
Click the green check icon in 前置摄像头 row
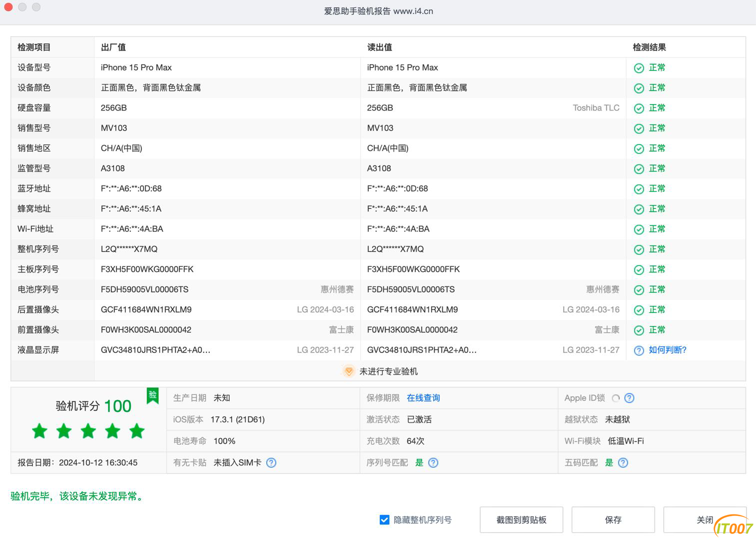[x=639, y=330]
